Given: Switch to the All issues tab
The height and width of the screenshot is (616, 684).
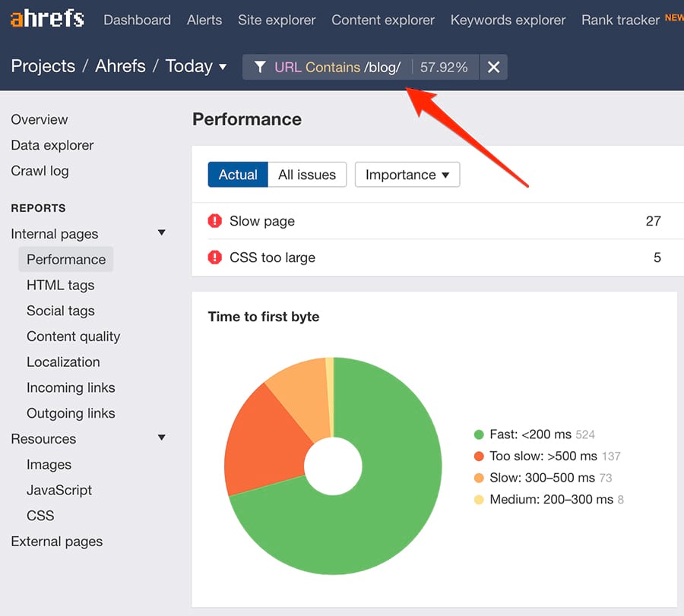Looking at the screenshot, I should (x=307, y=175).
